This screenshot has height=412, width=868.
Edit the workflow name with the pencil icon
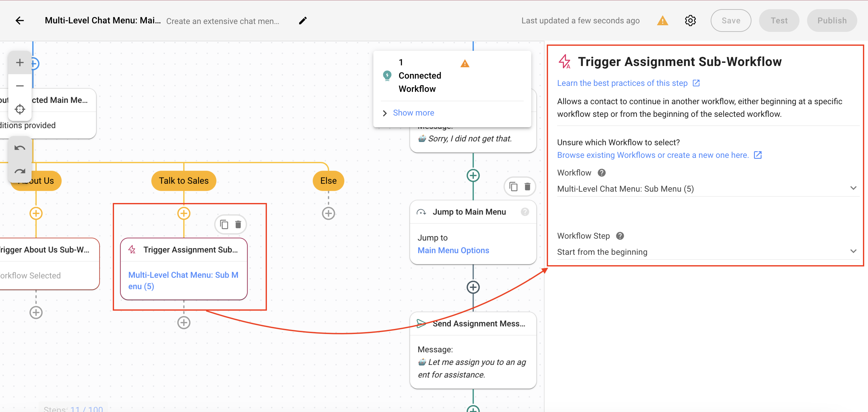coord(302,21)
